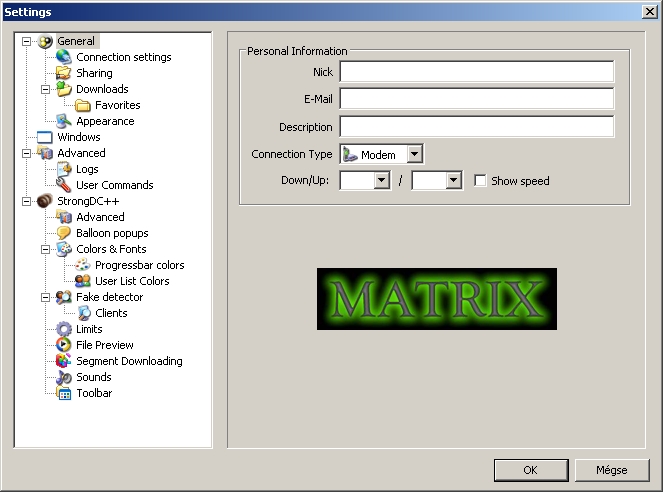Click the Segment Downloading icon
The height and width of the screenshot is (492, 663).
[64, 361]
